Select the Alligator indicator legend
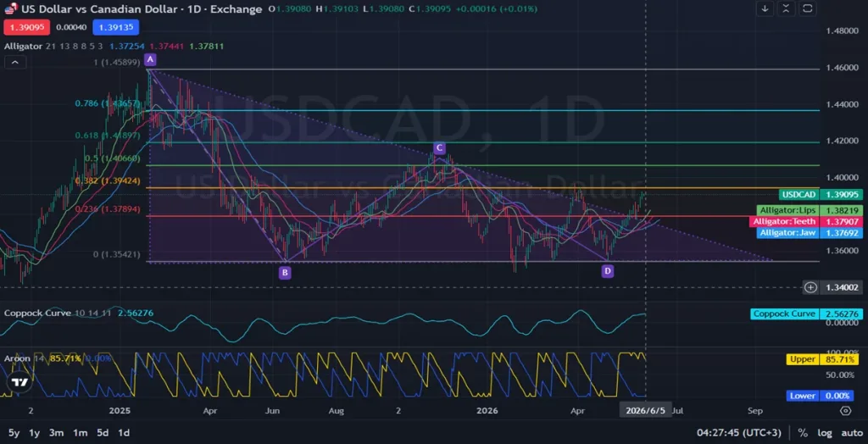Viewport: 868px width, 444px height. 25,47
